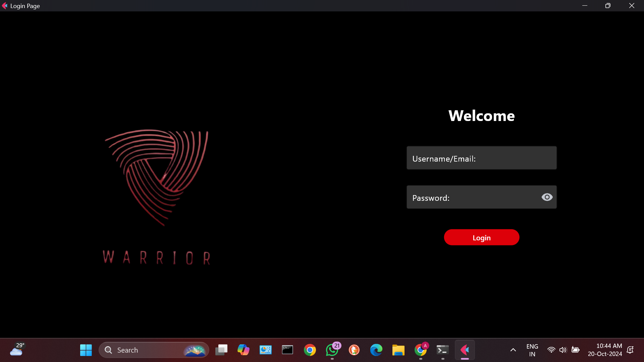Viewport: 644px width, 362px height.
Task: Open volume speaker quick settings
Action: click(x=563, y=350)
